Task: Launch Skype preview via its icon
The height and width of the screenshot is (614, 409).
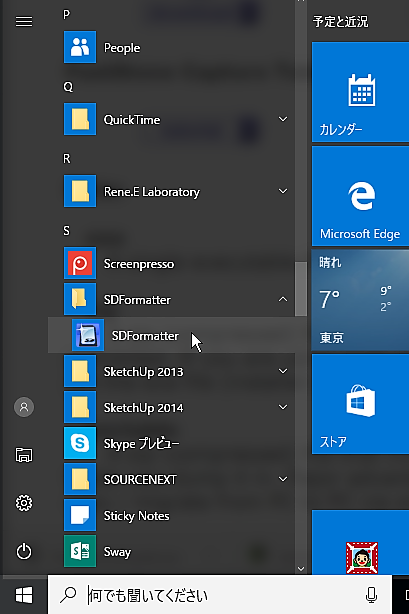Action: tap(80, 444)
